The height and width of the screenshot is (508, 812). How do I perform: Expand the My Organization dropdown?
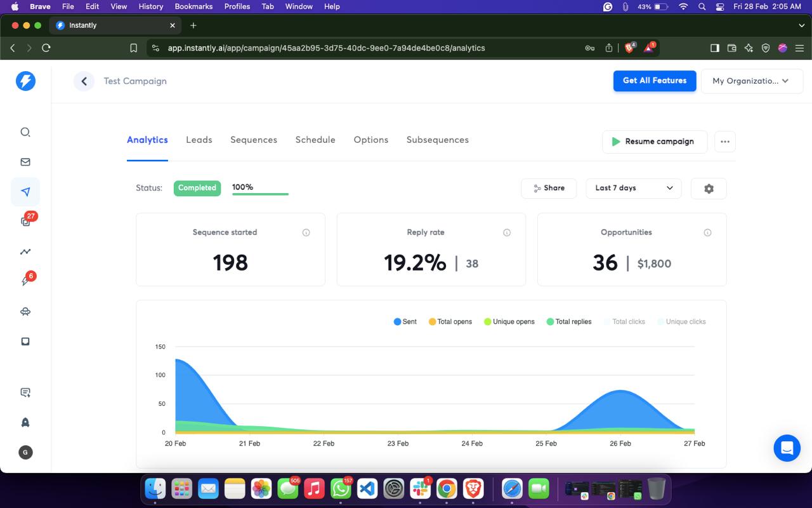[752, 81]
